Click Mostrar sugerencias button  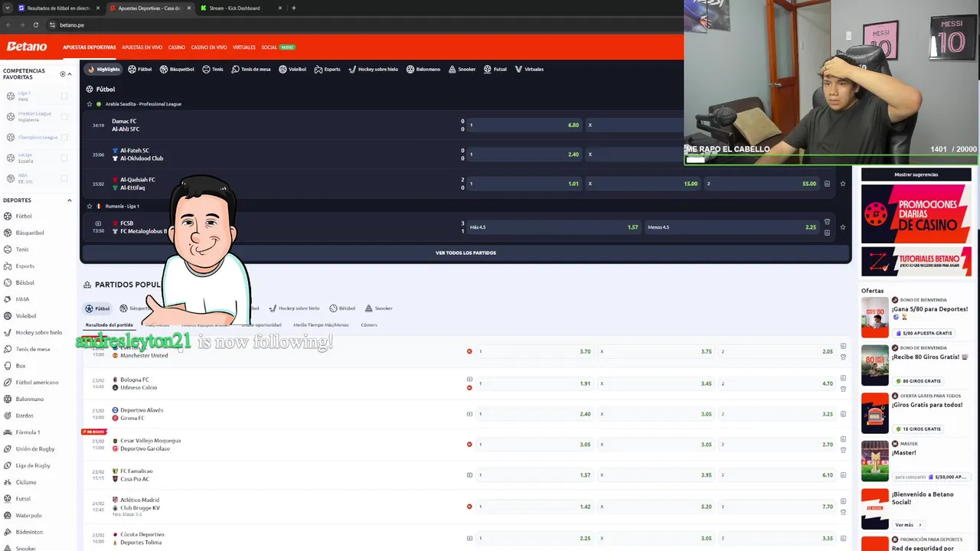tap(916, 174)
